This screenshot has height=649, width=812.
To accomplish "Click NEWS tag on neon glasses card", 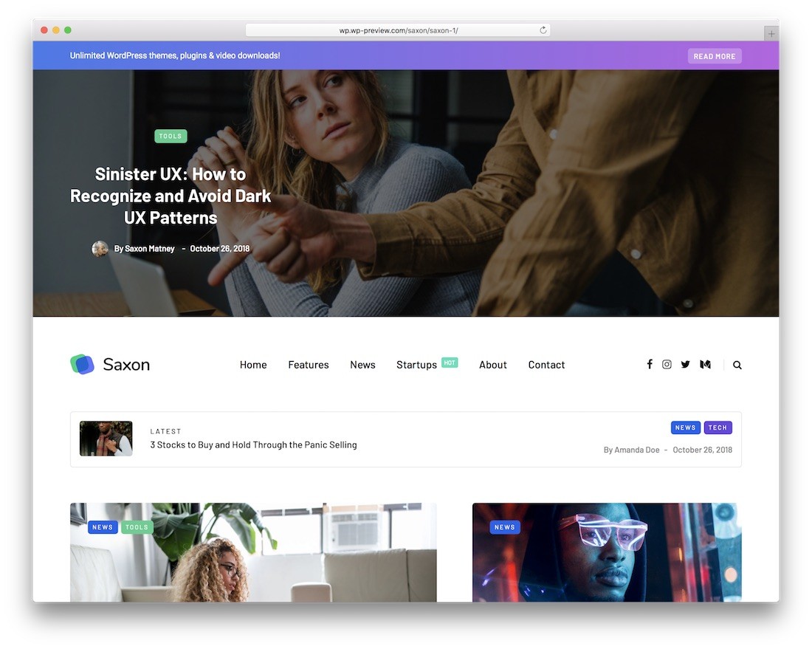I will (504, 526).
